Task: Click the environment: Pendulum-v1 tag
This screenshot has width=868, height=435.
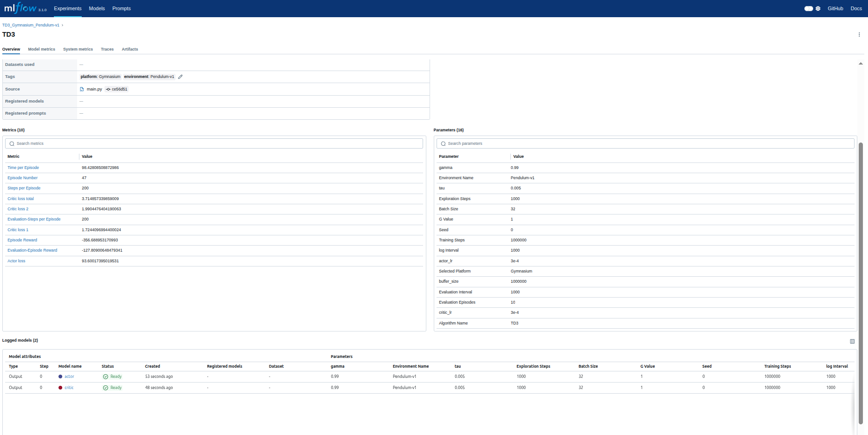Action: 149,77
